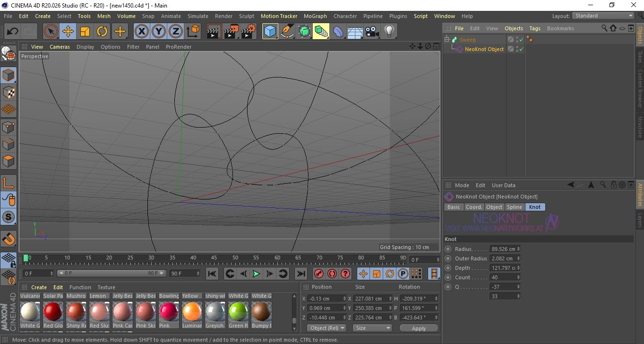This screenshot has width=644, height=344.
Task: Toggle X-axis lock button
Action: 141,32
